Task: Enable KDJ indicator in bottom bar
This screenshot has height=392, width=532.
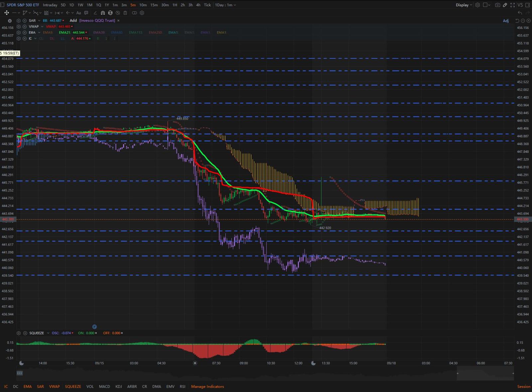Action: coord(119,386)
